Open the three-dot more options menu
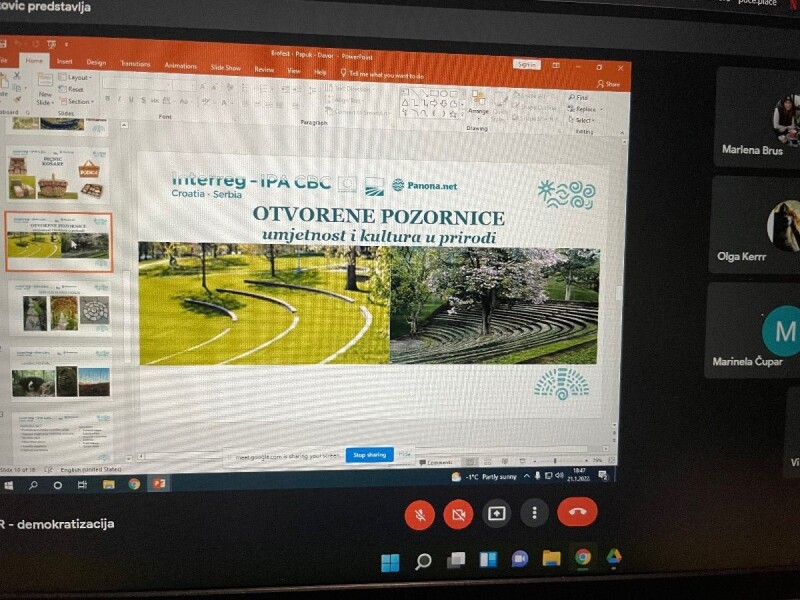The image size is (800, 600). pyautogui.click(x=535, y=513)
